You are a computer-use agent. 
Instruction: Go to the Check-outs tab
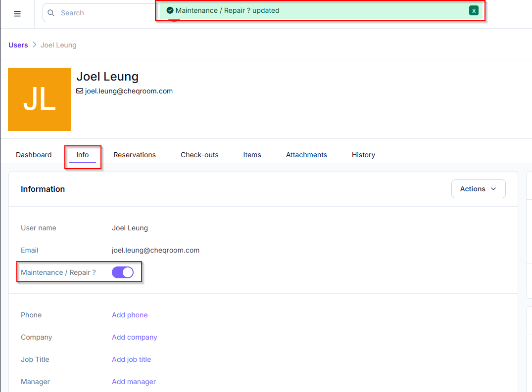point(199,155)
